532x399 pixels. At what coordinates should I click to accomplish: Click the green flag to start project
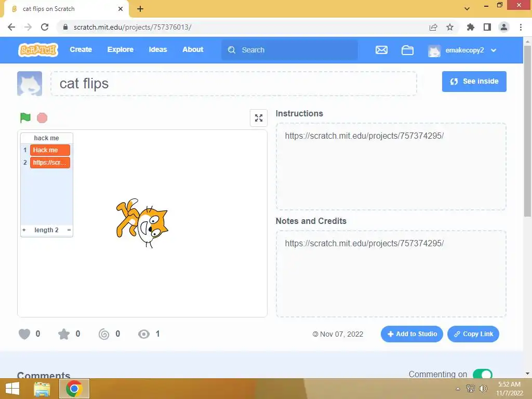point(25,118)
